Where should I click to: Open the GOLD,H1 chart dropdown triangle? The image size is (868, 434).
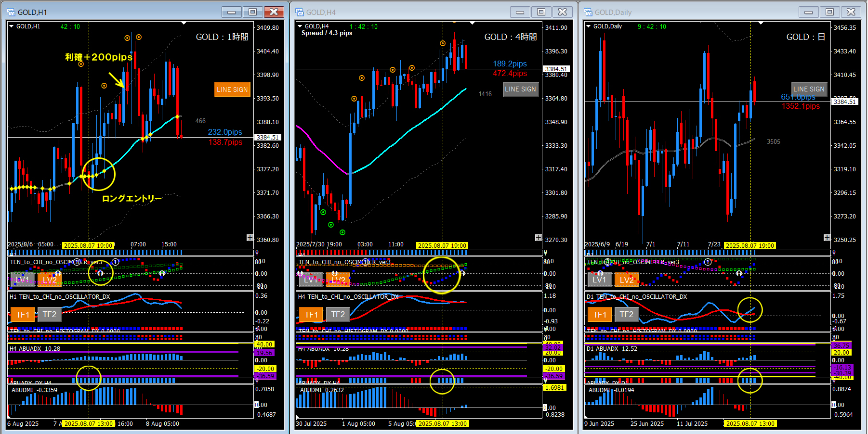click(x=11, y=26)
